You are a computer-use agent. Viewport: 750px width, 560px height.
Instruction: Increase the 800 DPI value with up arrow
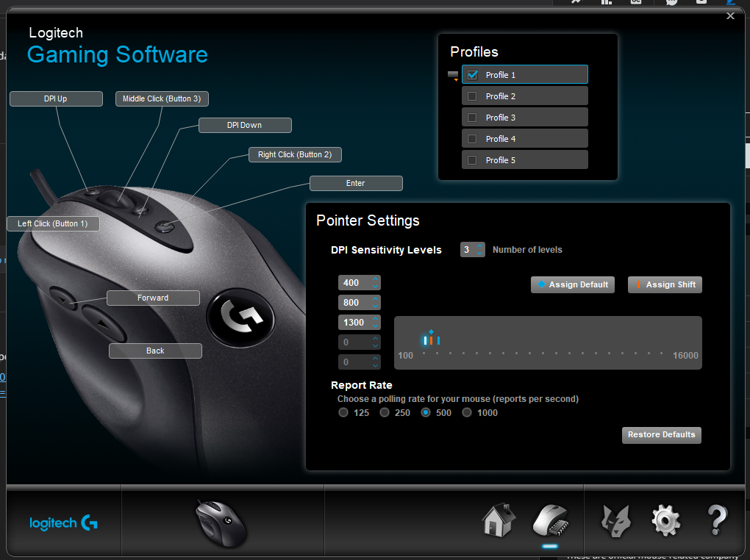point(376,299)
